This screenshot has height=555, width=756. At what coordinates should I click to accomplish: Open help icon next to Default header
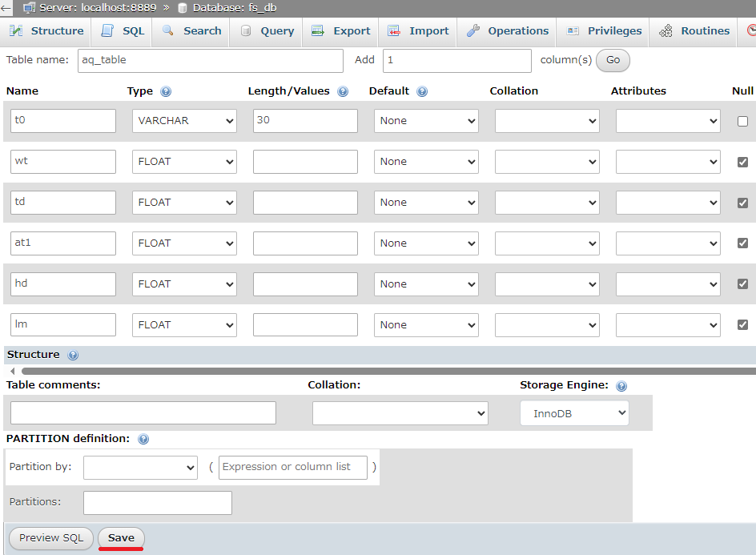422,91
